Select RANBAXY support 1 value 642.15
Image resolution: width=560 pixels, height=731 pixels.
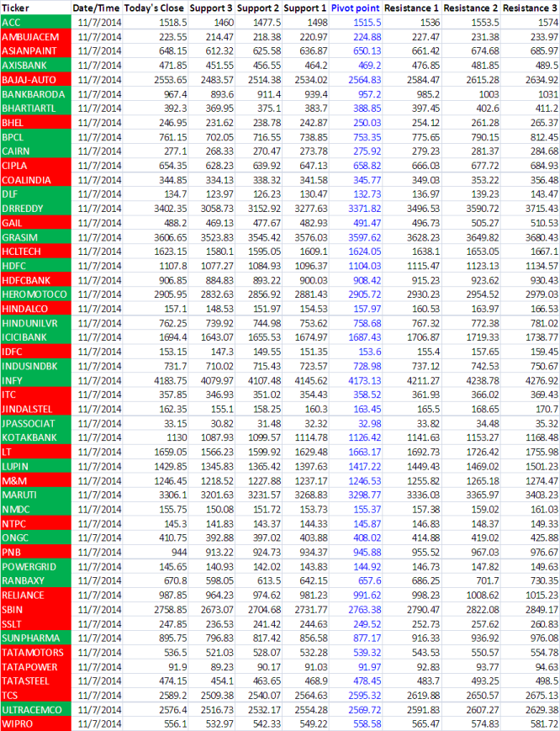click(313, 580)
